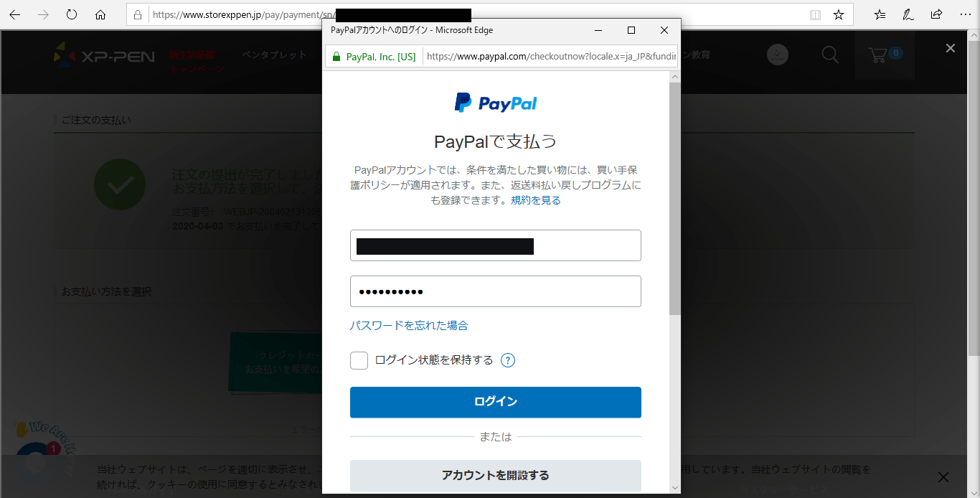980x498 pixels.
Task: Open the Share page icon
Action: click(x=936, y=14)
